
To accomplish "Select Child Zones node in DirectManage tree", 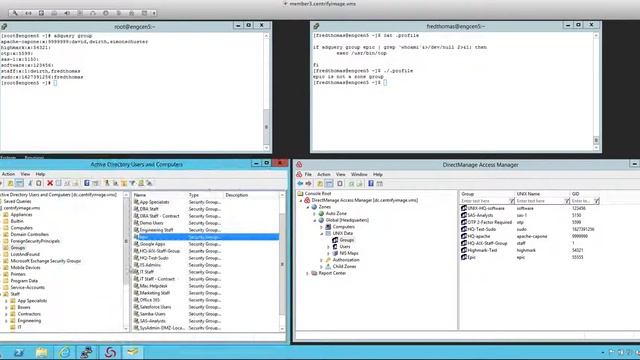I will pos(344,267).
